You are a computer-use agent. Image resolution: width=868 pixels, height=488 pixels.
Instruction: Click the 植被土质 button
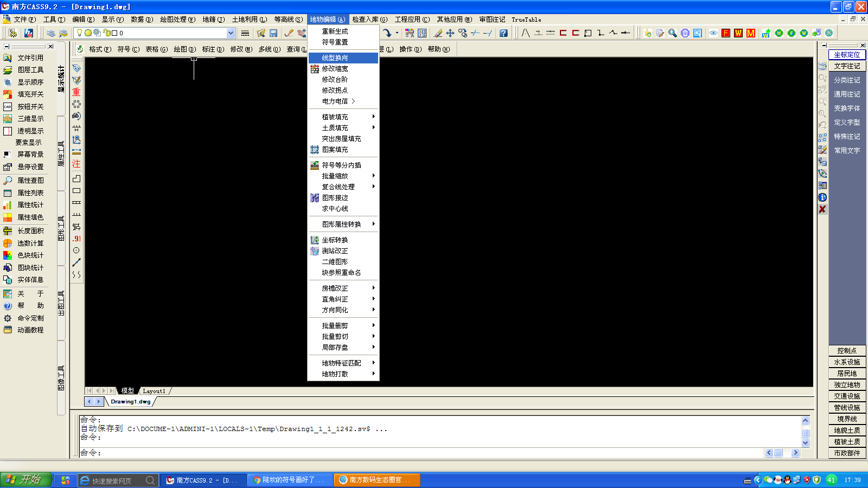coord(847,442)
